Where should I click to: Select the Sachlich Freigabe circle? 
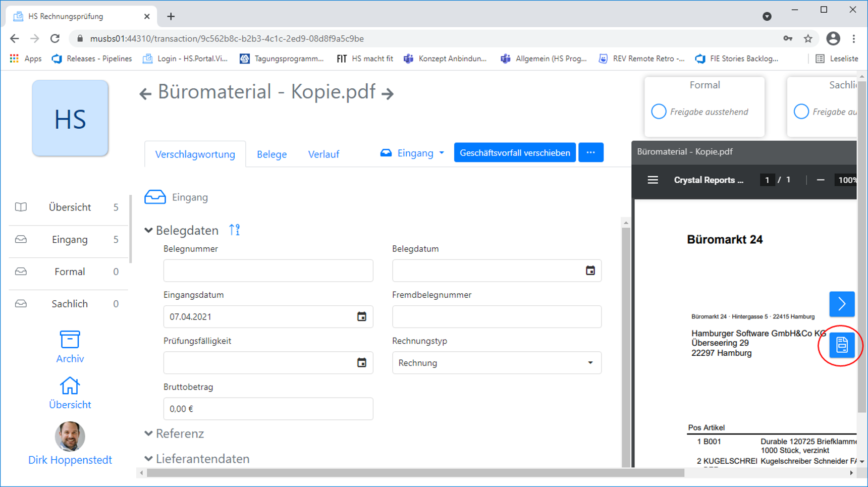tap(801, 112)
